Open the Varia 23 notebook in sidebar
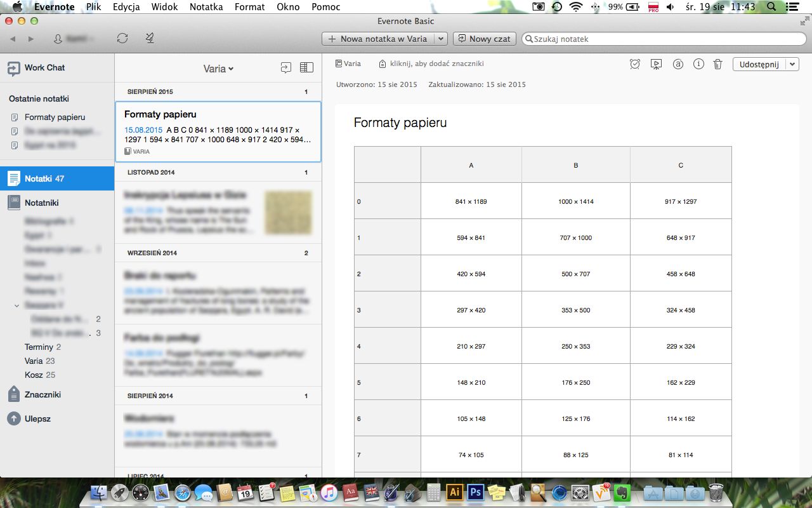The width and height of the screenshot is (812, 508). click(x=40, y=361)
